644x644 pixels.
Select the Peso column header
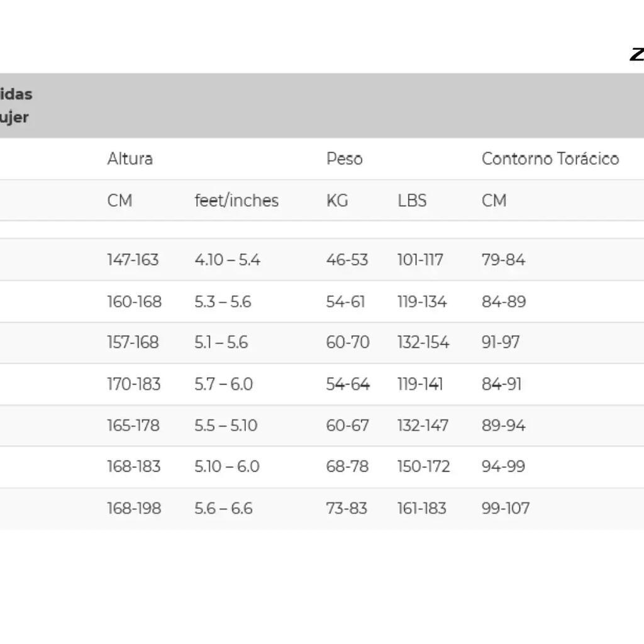[344, 158]
